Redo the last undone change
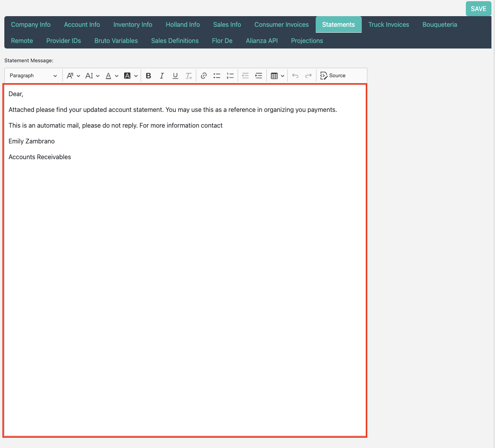The height and width of the screenshot is (448, 495). [x=309, y=76]
